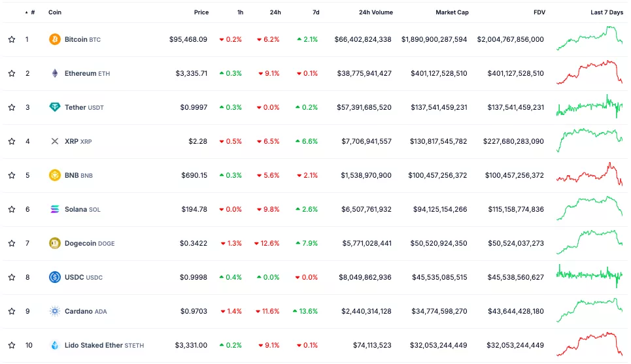Sort by 24h change column header
This screenshot has width=631, height=364.
tap(275, 12)
